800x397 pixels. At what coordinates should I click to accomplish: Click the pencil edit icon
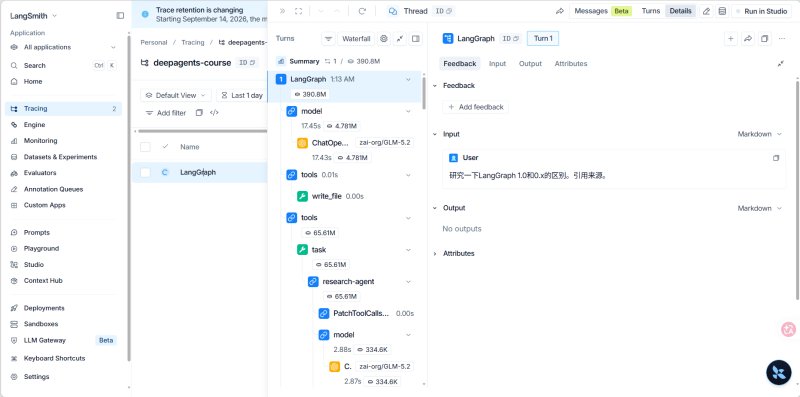coord(706,11)
